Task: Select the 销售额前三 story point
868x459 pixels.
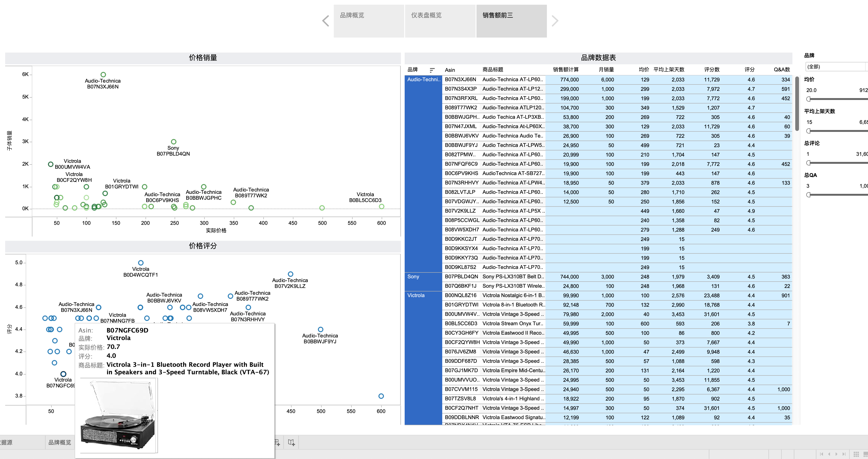Action: (511, 21)
